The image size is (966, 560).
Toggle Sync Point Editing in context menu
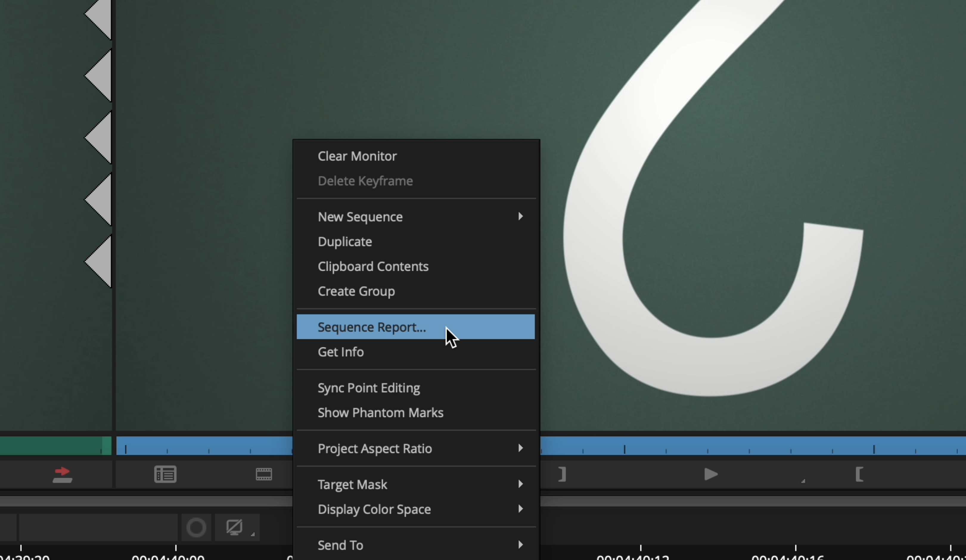click(x=368, y=388)
